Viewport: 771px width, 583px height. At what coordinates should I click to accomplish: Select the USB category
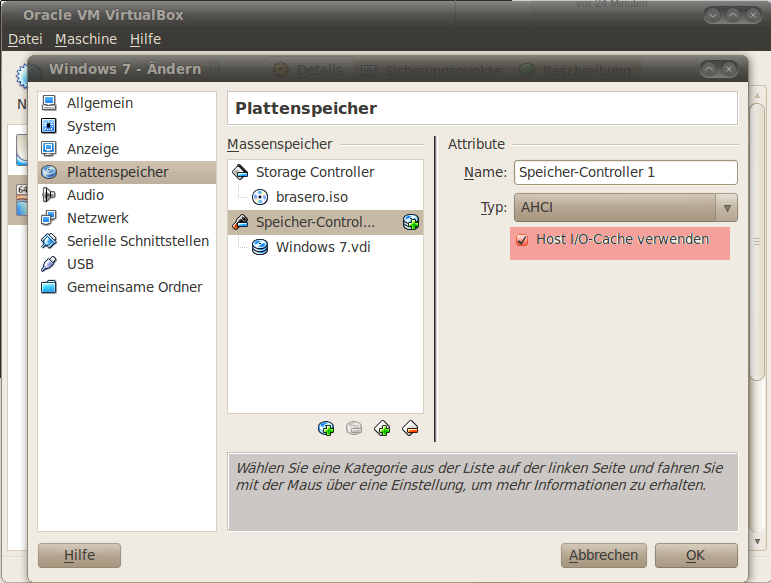tap(127, 264)
